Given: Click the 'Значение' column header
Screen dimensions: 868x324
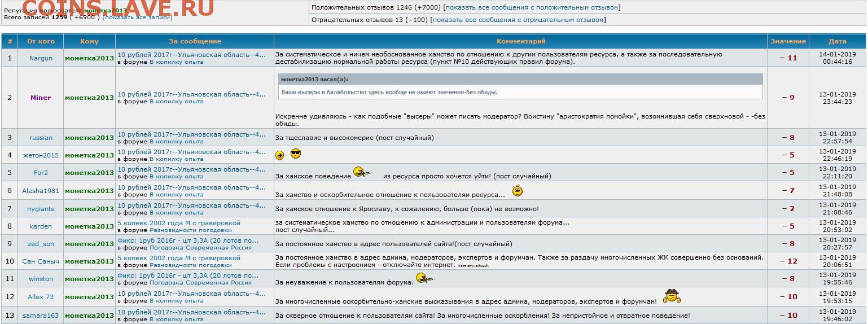Looking at the screenshot, I should [788, 41].
